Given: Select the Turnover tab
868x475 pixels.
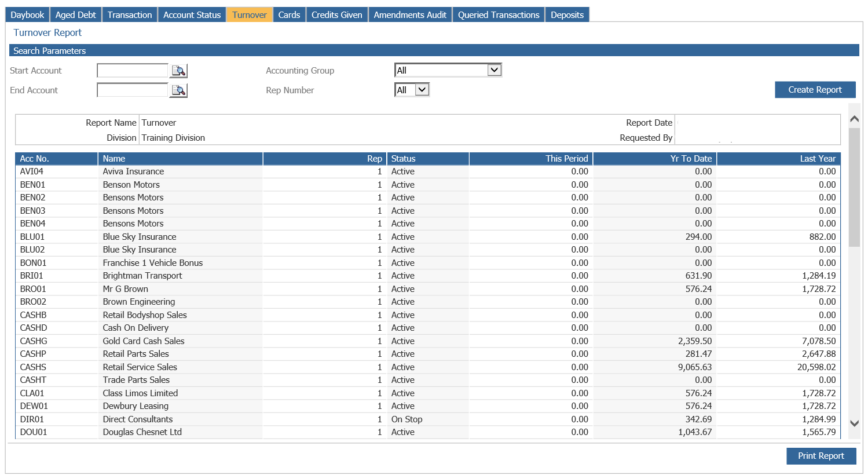Looking at the screenshot, I should point(250,14).
